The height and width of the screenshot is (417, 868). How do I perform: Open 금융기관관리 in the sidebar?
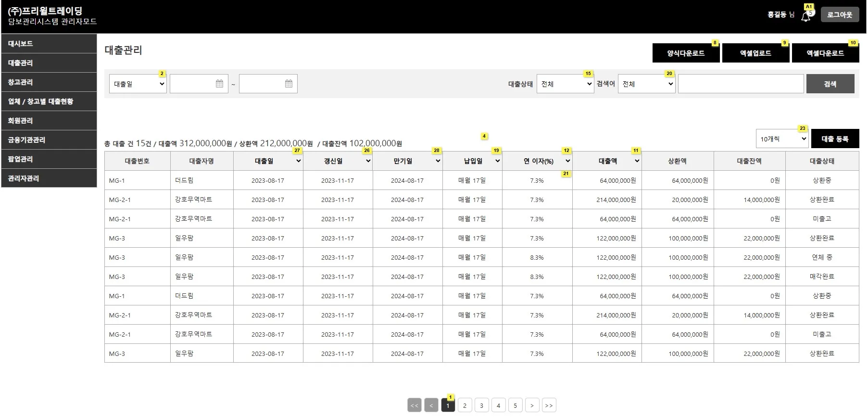pyautogui.click(x=49, y=139)
